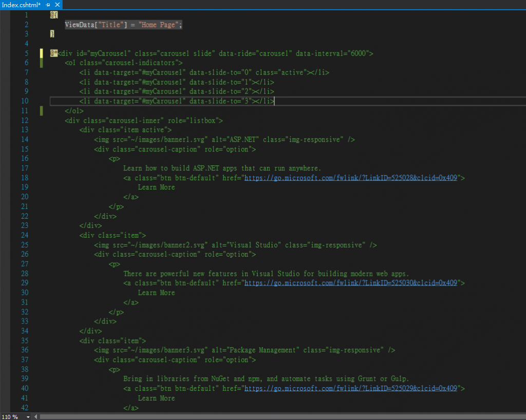This screenshot has height=420, width=526.
Task: Click the "item active" div line
Action: pyautogui.click(x=125, y=130)
